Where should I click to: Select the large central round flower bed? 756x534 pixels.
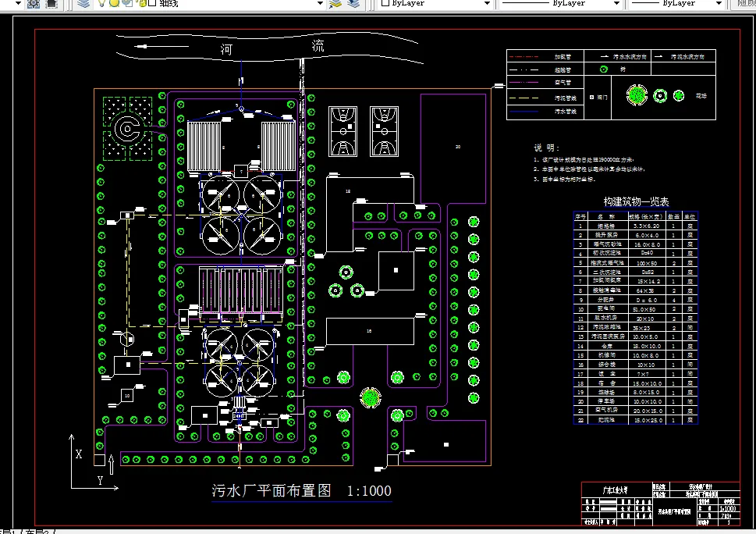click(x=371, y=397)
